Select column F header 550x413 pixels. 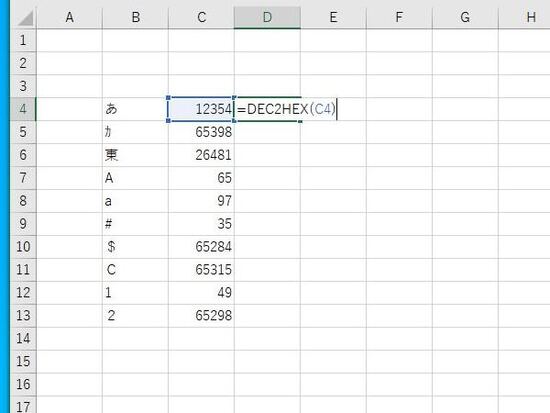pyautogui.click(x=399, y=17)
